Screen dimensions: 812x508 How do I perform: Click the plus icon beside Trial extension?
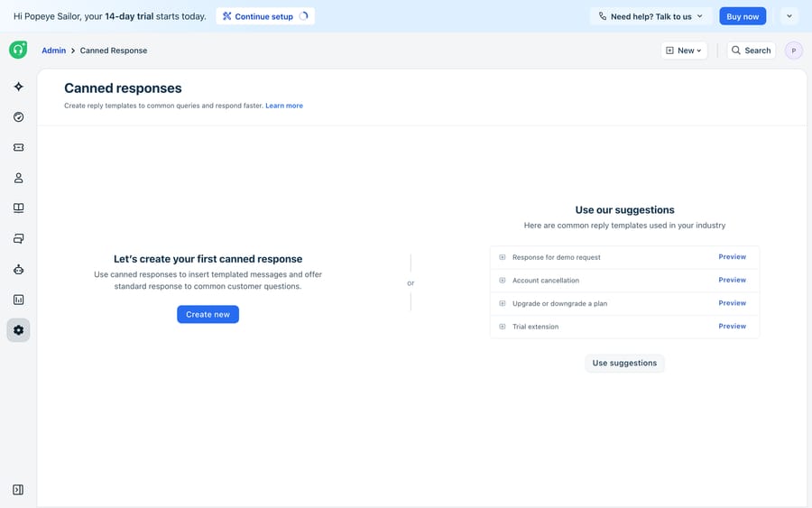502,327
